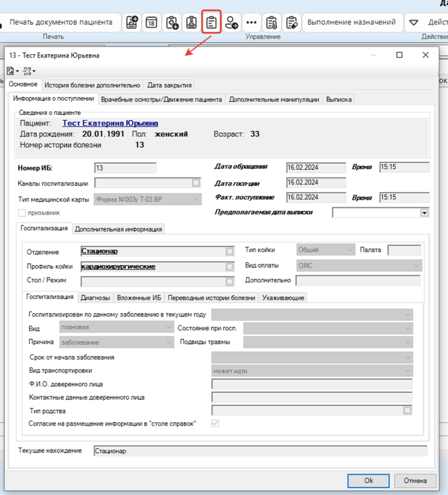Click the Печать документов пациента button
This screenshot has height=495, width=448.
point(61,22)
